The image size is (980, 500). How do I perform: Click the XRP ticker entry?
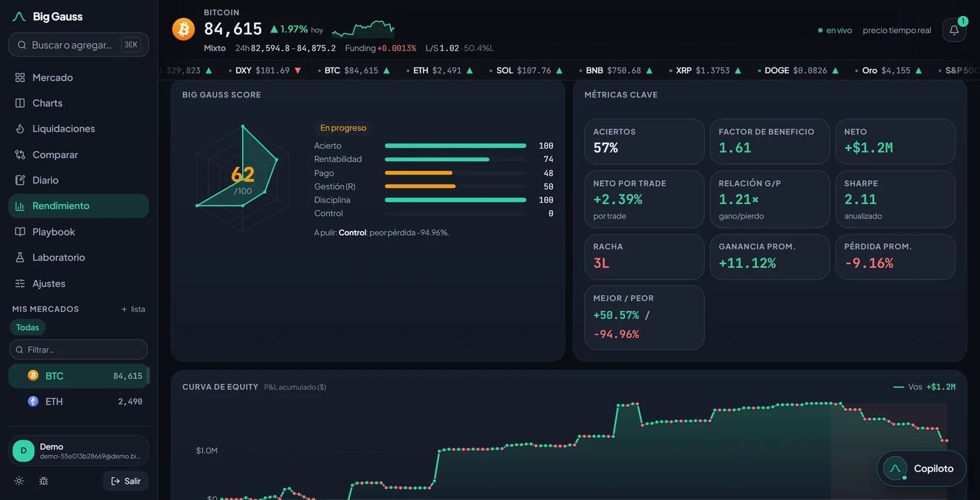coord(706,71)
